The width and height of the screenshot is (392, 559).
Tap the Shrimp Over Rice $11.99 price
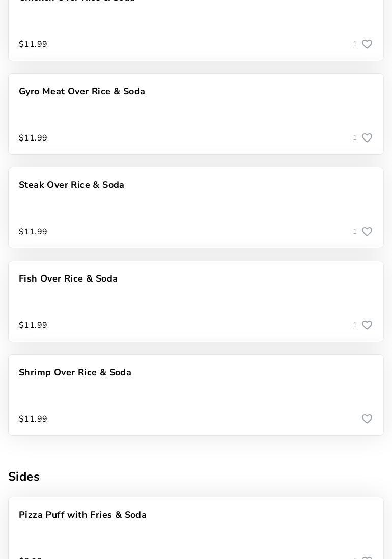click(33, 419)
